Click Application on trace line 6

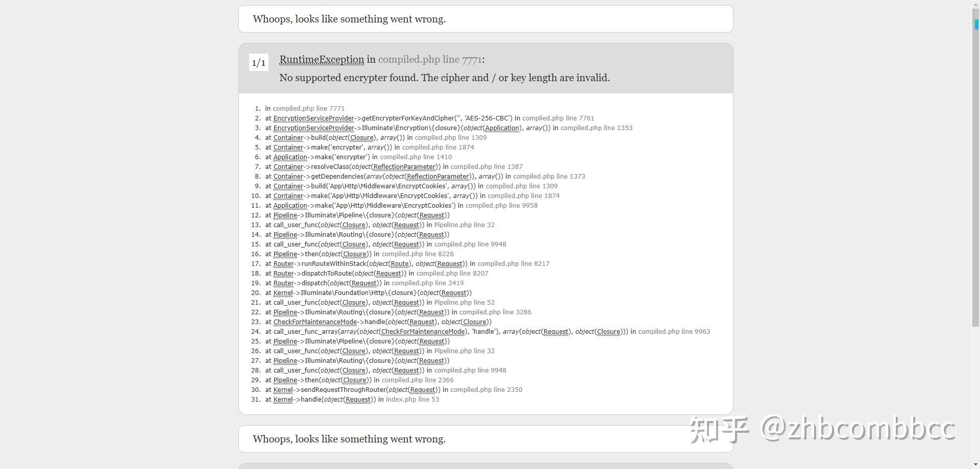pos(290,157)
